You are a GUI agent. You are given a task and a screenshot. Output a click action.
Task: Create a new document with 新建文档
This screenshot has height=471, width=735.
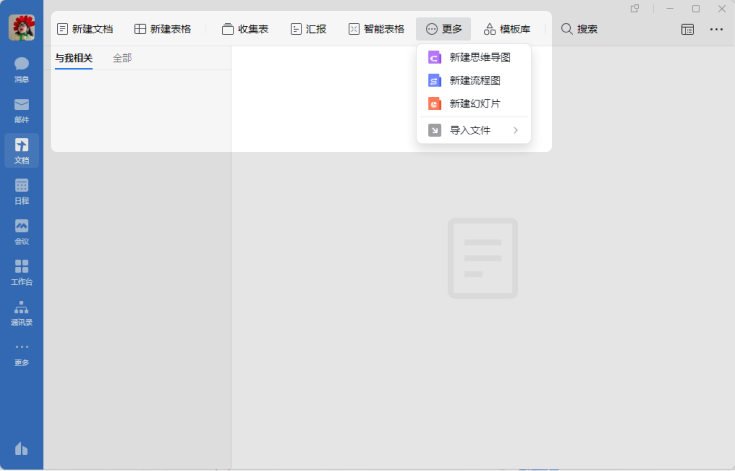click(85, 29)
